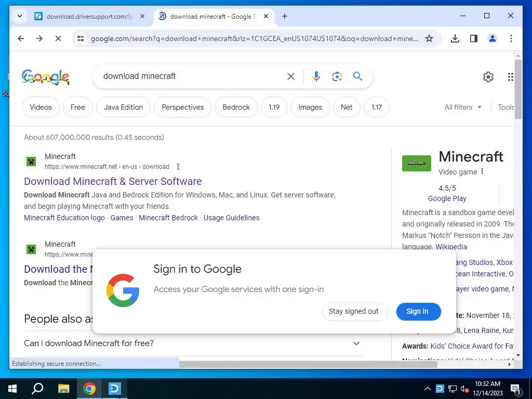The width and height of the screenshot is (532, 399).
Task: Expand 'Can I download Minecraft for free?' question
Action: coord(193,343)
